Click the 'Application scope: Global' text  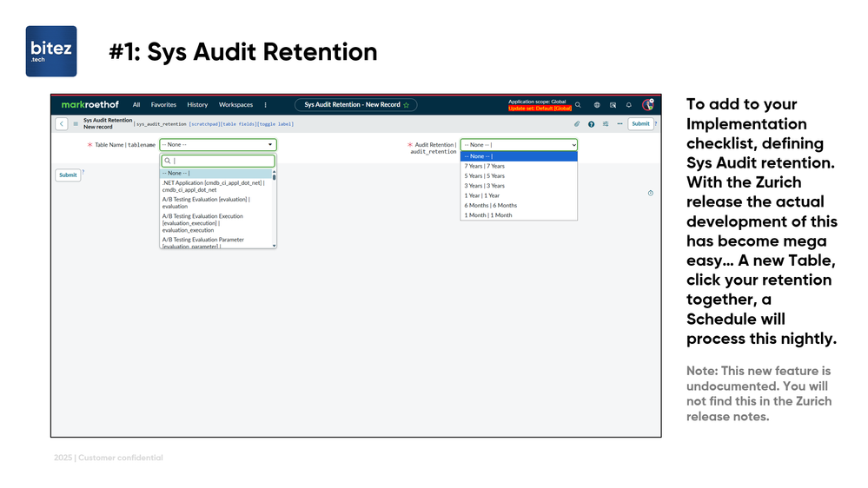pyautogui.click(x=537, y=102)
